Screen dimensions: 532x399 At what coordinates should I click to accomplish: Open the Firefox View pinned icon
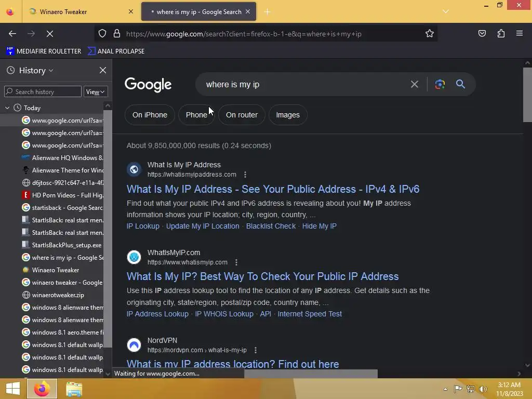tap(10, 12)
